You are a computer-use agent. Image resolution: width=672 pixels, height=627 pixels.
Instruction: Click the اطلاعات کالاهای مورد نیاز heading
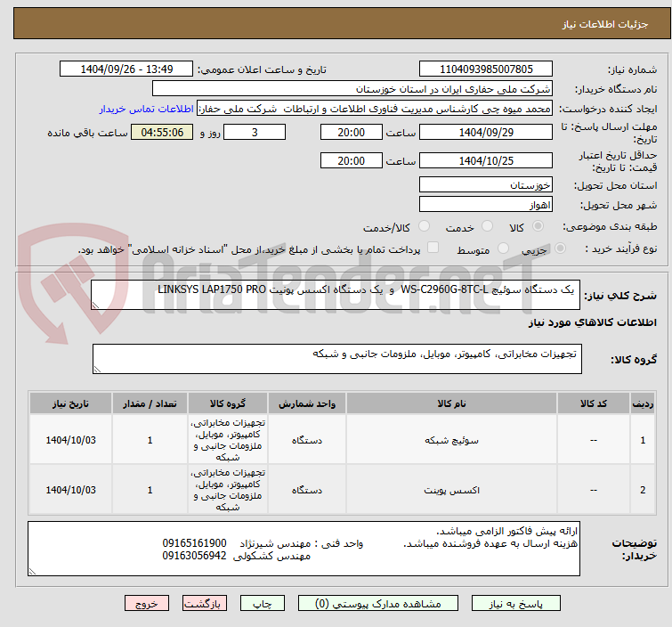(x=592, y=322)
